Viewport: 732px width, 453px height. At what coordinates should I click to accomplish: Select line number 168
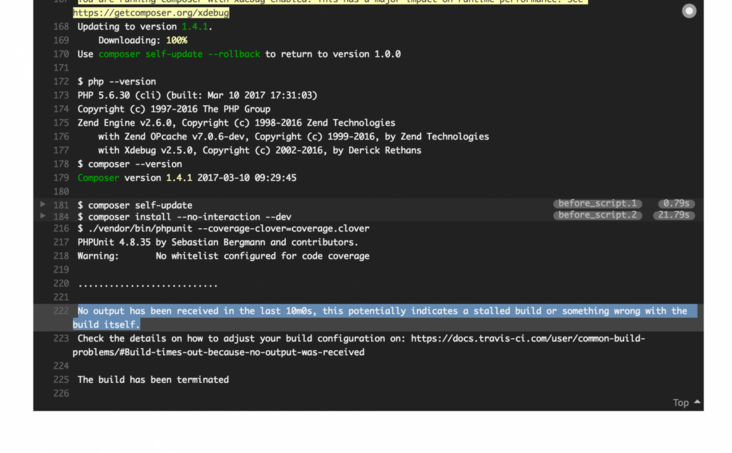click(61, 27)
